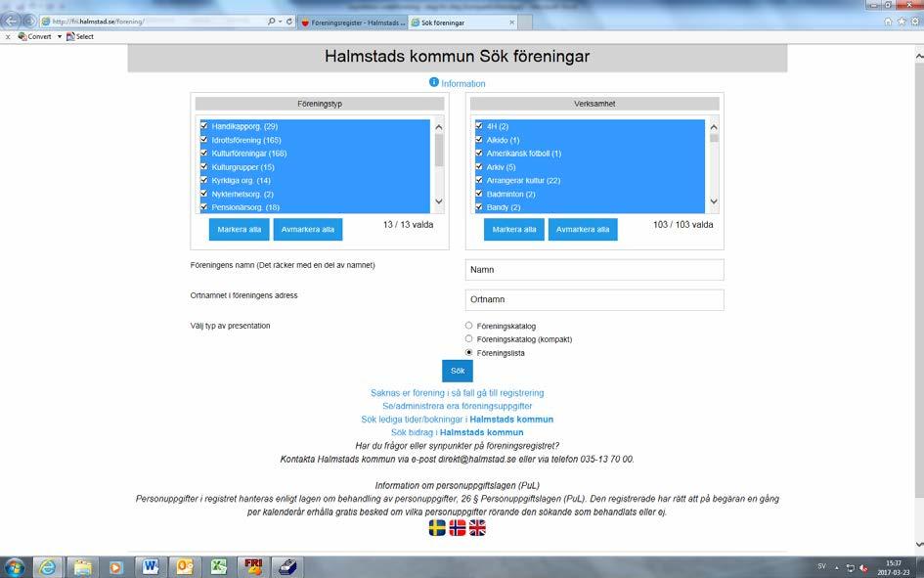
Task: Open the Favorites star icon
Action: (x=902, y=22)
